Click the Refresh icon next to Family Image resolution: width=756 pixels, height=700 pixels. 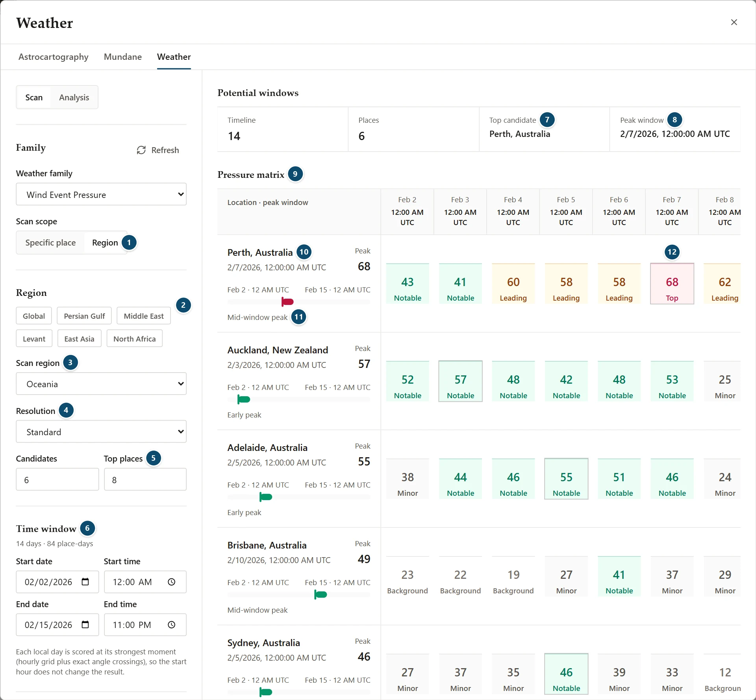141,150
